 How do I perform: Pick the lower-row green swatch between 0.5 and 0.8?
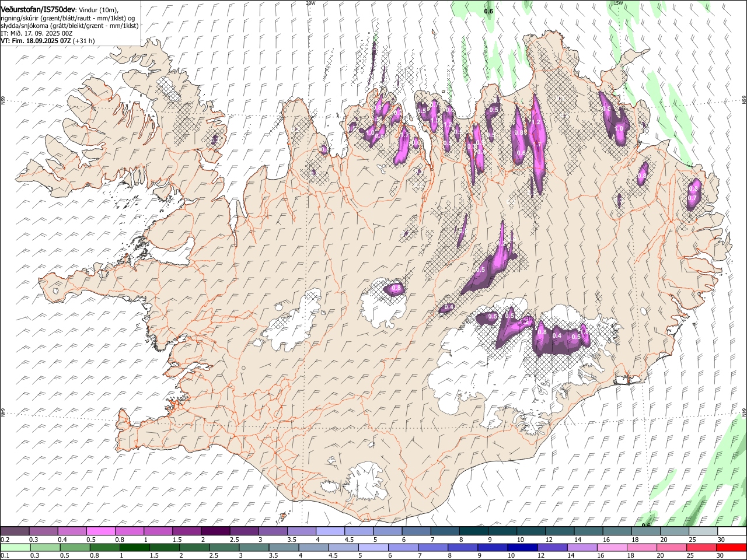(75, 548)
